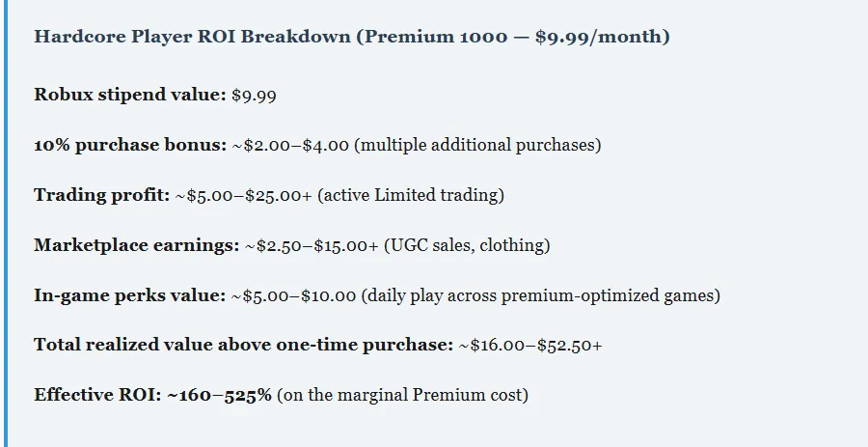868x447 pixels.
Task: Click the 'UGC sales, clothing' note
Action: (x=467, y=245)
